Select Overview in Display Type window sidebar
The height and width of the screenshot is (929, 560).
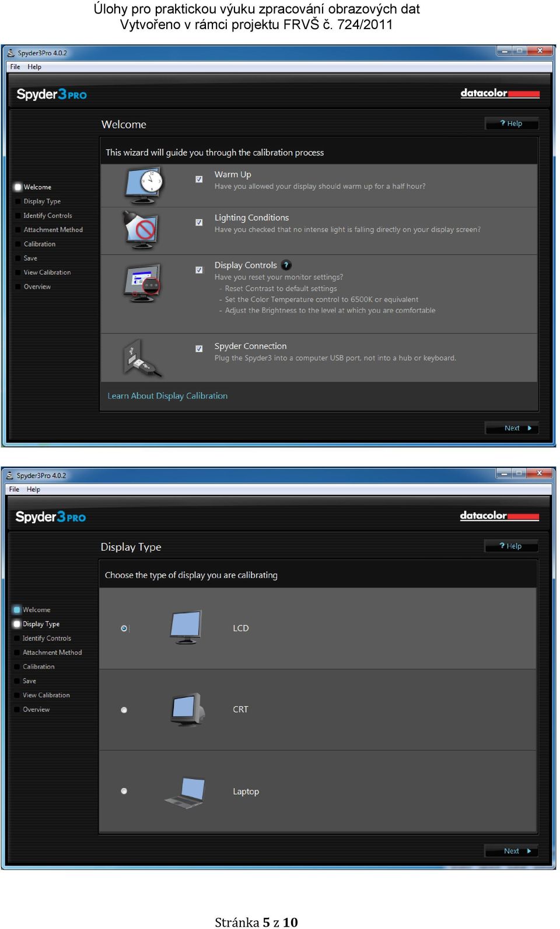tap(32, 710)
